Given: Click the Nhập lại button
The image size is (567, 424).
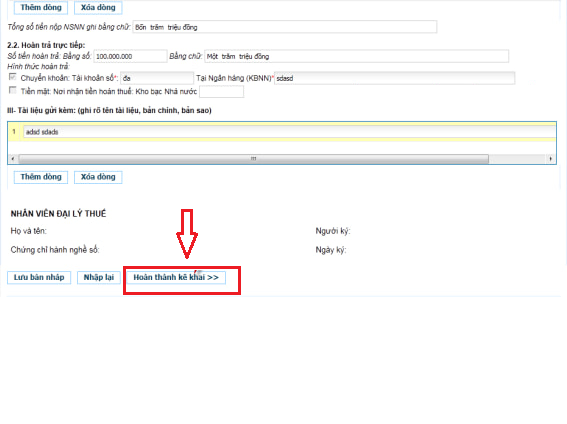Looking at the screenshot, I should [99, 278].
